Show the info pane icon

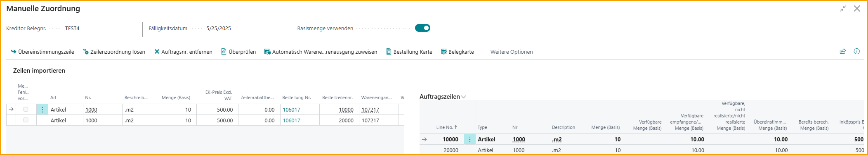coord(857,52)
